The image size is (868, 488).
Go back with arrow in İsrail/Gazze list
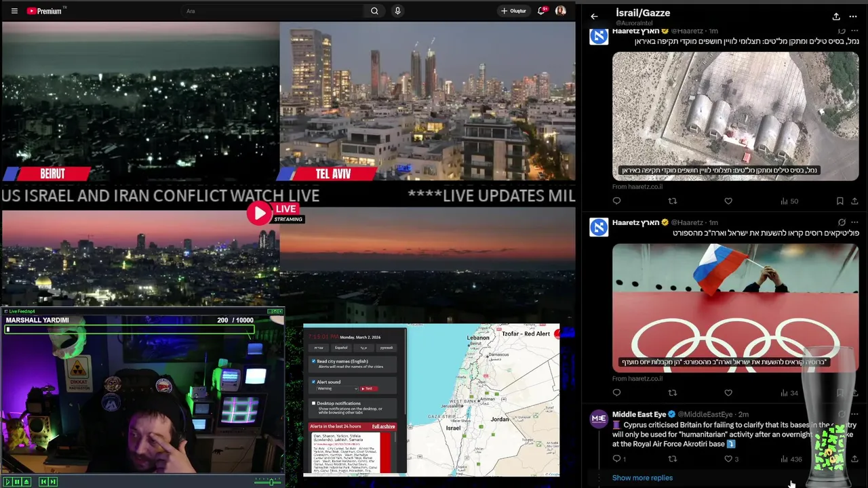coord(594,16)
